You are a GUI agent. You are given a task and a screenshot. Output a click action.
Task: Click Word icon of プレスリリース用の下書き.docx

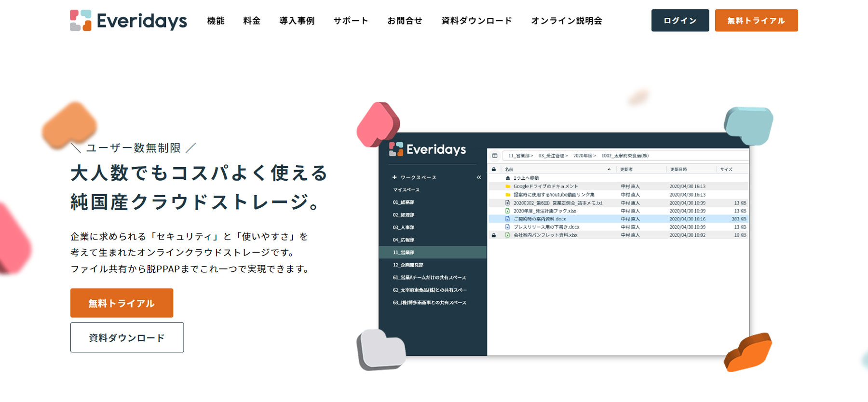[x=508, y=227]
